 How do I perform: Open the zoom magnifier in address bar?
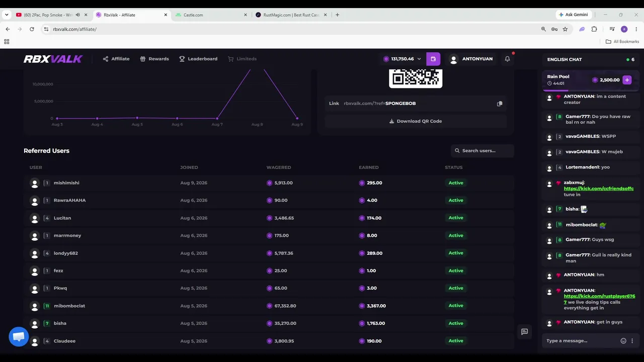[x=543, y=29]
